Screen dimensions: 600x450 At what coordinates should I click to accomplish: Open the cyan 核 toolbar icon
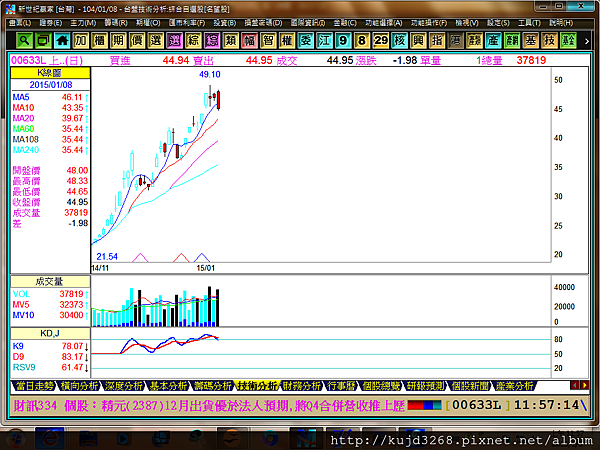pyautogui.click(x=399, y=41)
